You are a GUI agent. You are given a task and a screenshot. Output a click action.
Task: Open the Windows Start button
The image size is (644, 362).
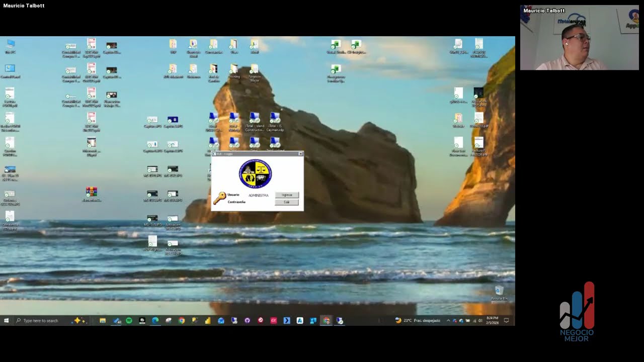pyautogui.click(x=7, y=320)
